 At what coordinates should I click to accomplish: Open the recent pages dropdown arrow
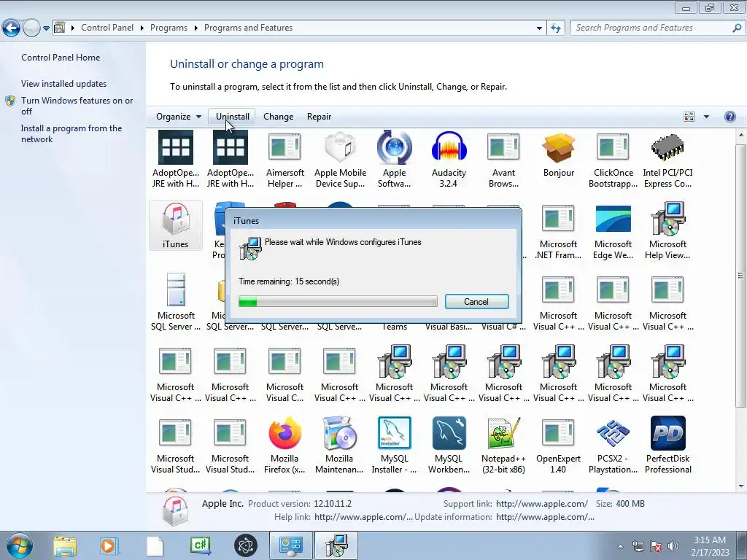[46, 28]
